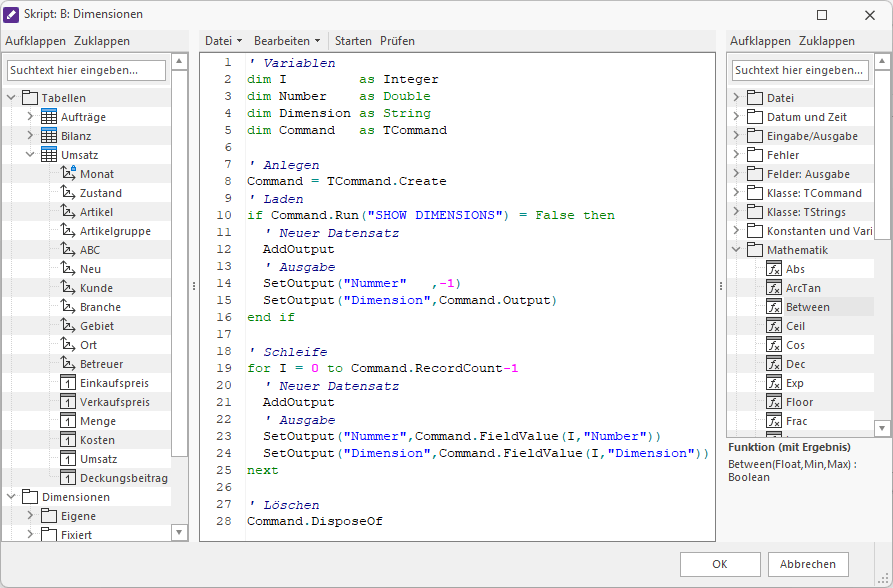
Task: Open the Bearbeiten dropdown menu
Action: (x=287, y=41)
